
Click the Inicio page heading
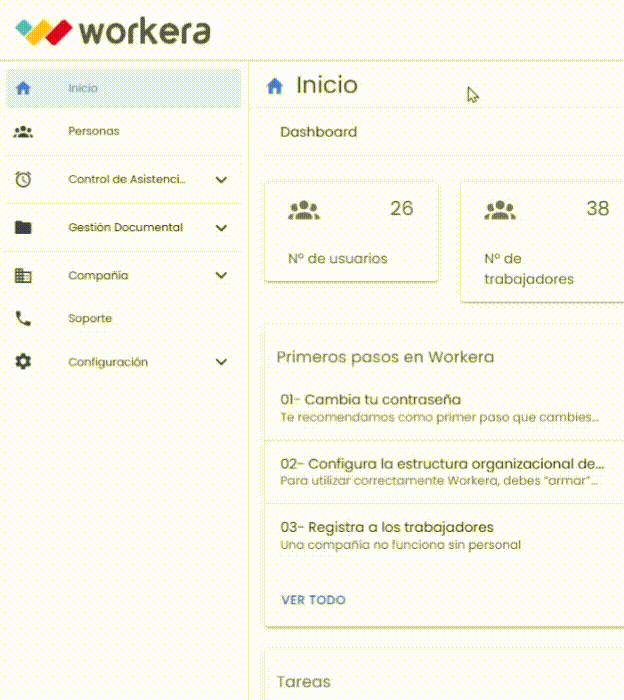[327, 85]
